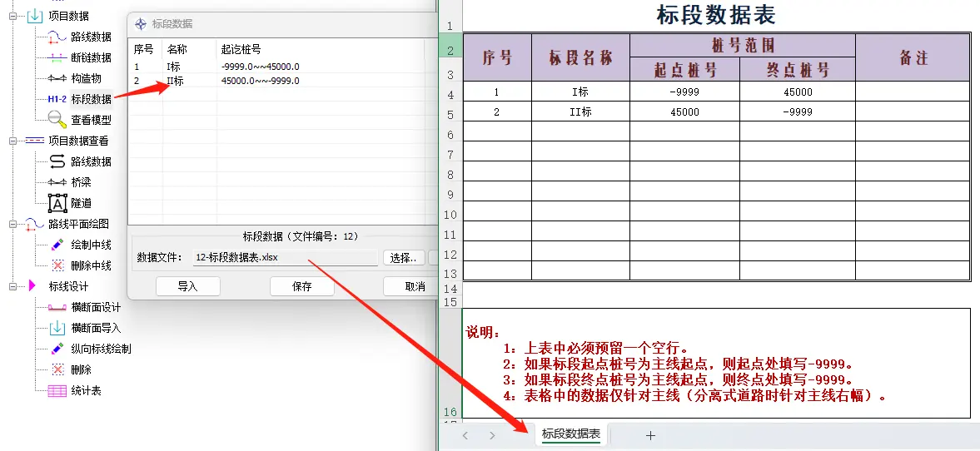Add a new sheet with plus button
Screen dimensions: 980x451
point(650,435)
